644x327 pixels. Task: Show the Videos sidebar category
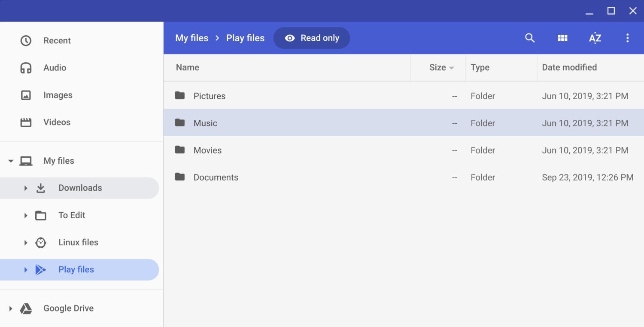click(57, 122)
